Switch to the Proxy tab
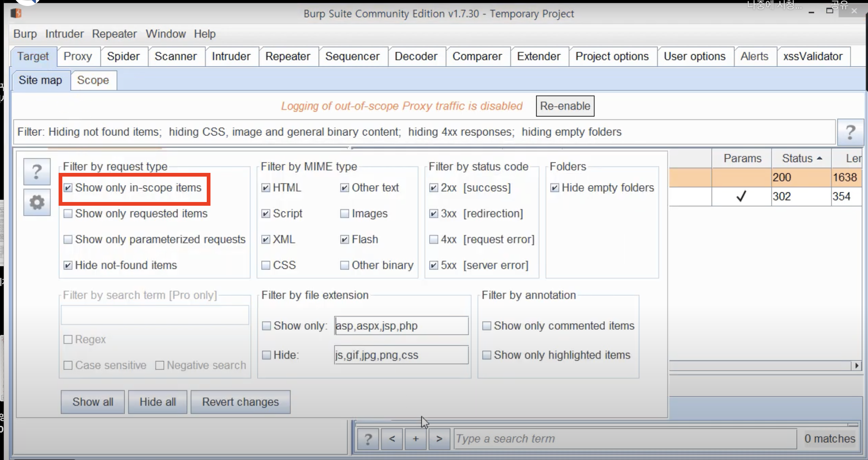The height and width of the screenshot is (460, 868). coord(78,56)
